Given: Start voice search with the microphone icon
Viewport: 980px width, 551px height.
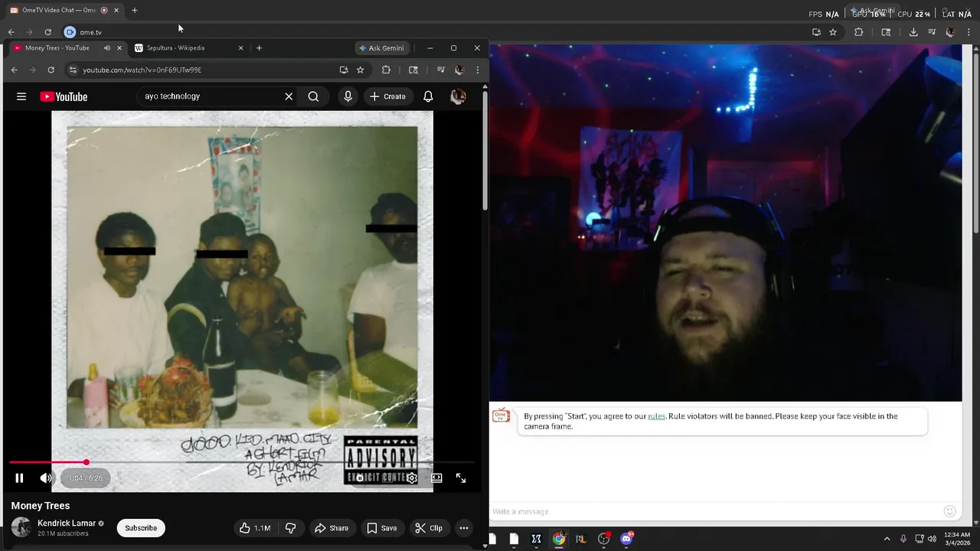Looking at the screenshot, I should (348, 96).
